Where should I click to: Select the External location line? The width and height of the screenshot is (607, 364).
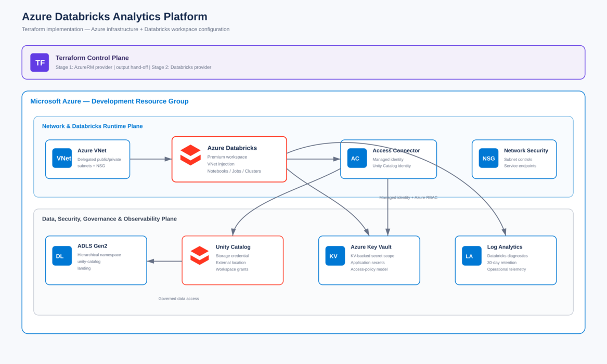click(x=231, y=263)
